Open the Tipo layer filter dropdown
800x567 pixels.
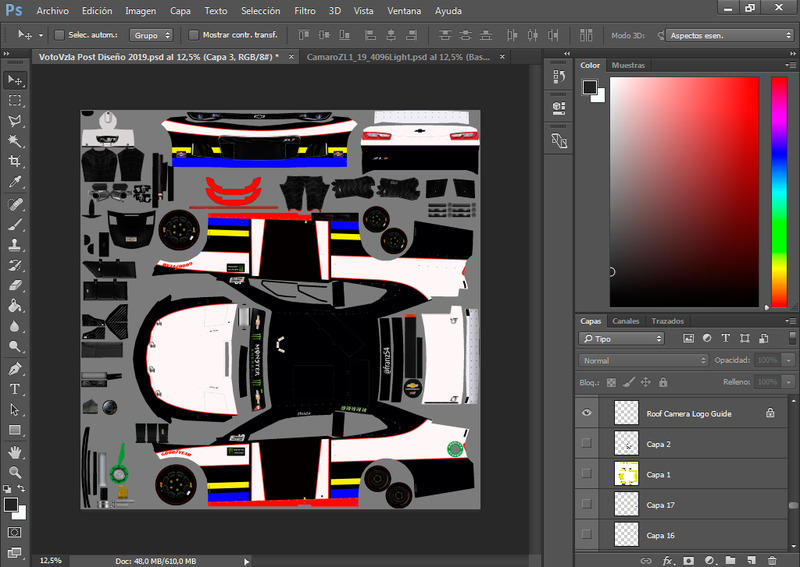click(x=621, y=338)
